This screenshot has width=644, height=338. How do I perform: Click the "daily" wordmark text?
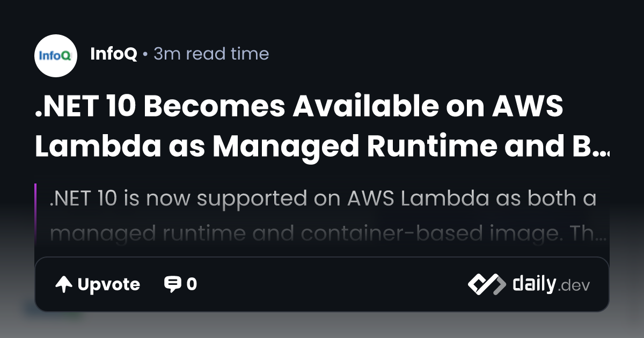tap(534, 284)
